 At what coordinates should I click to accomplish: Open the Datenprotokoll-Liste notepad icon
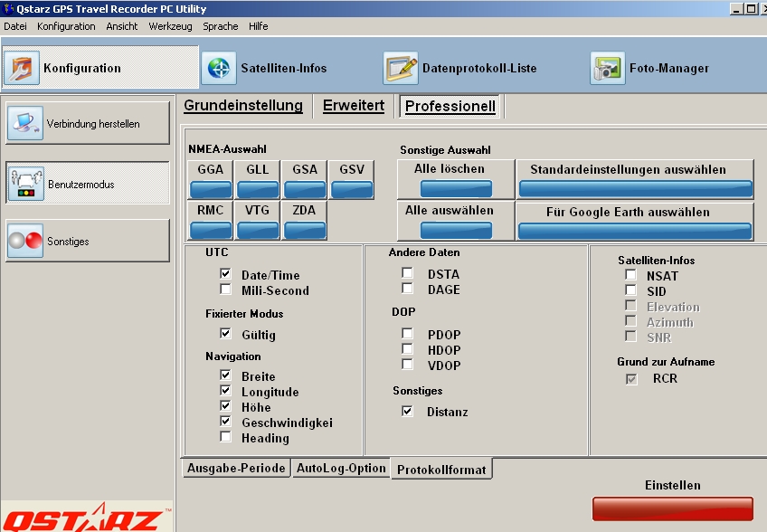(401, 68)
